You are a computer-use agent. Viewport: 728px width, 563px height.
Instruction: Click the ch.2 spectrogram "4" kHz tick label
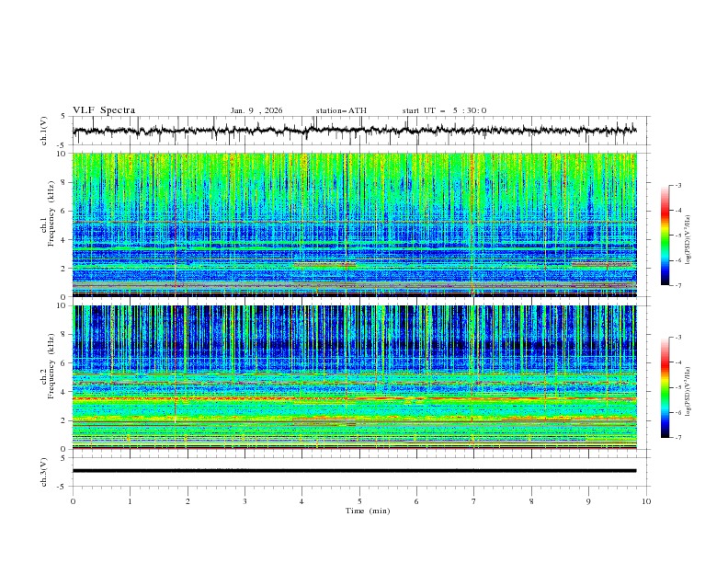[x=64, y=392]
